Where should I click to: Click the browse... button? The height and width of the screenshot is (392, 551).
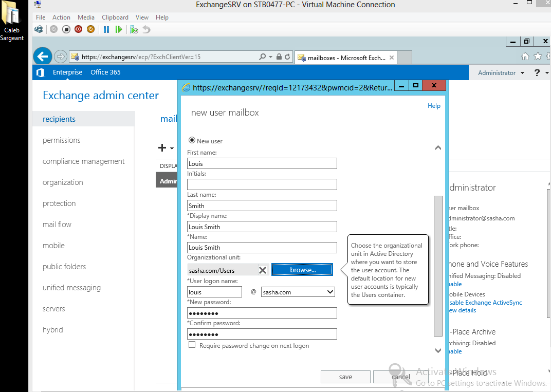click(302, 270)
